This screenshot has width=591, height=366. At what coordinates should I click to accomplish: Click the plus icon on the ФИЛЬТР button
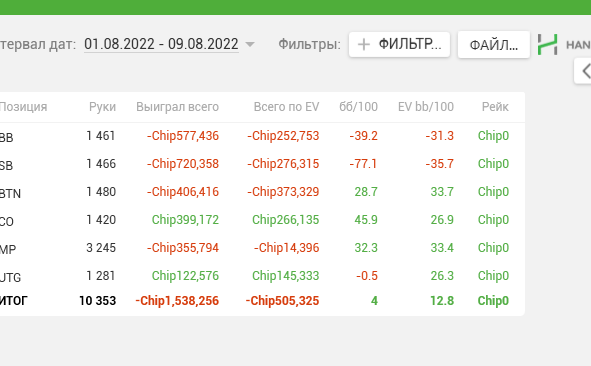pyautogui.click(x=364, y=44)
